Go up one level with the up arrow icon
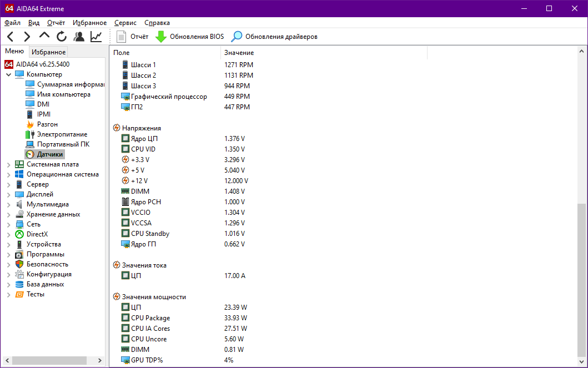The width and height of the screenshot is (588, 368). [44, 36]
